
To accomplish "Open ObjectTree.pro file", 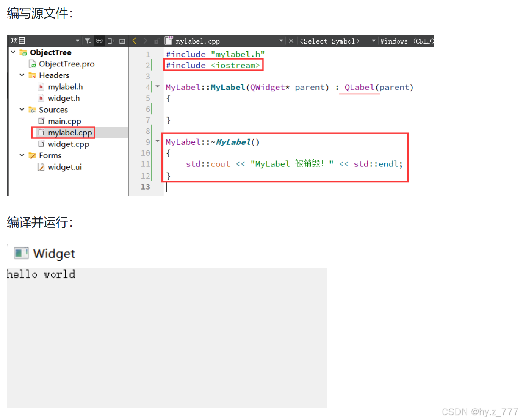I will (x=66, y=64).
